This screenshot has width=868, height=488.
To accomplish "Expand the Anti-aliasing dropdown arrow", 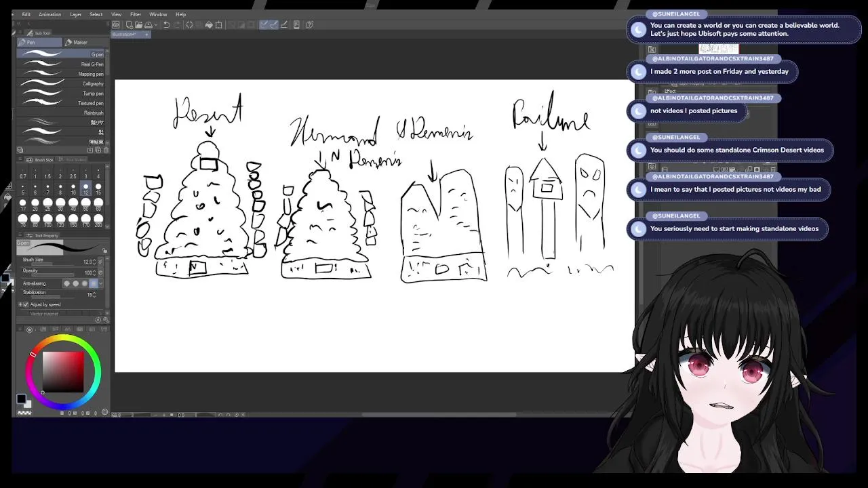I will [x=100, y=283].
